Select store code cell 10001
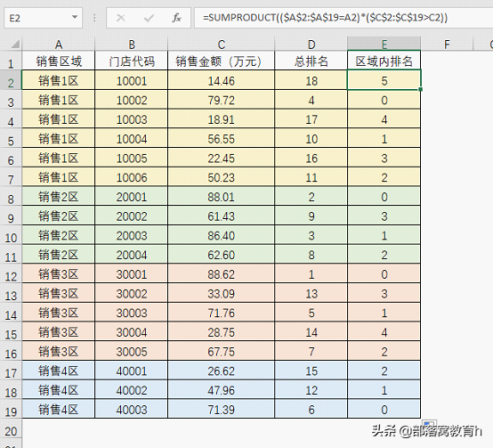The image size is (493, 448). pyautogui.click(x=132, y=80)
